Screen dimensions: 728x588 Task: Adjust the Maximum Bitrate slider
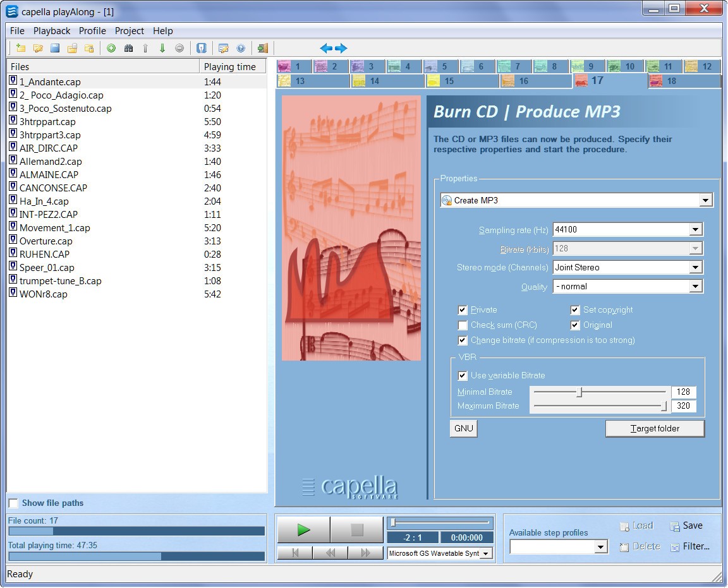pyautogui.click(x=664, y=406)
